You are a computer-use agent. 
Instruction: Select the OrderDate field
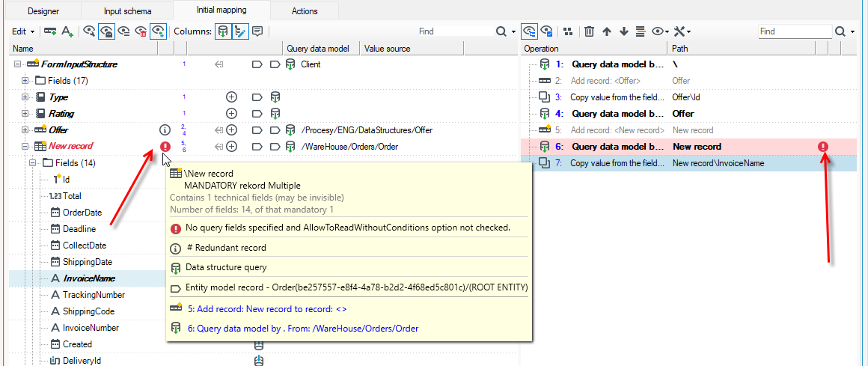pyautogui.click(x=82, y=213)
